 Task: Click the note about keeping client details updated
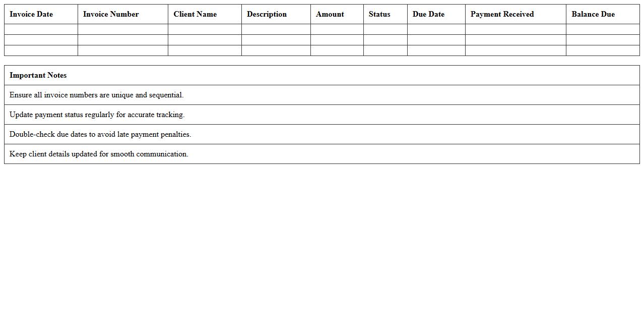(x=99, y=154)
